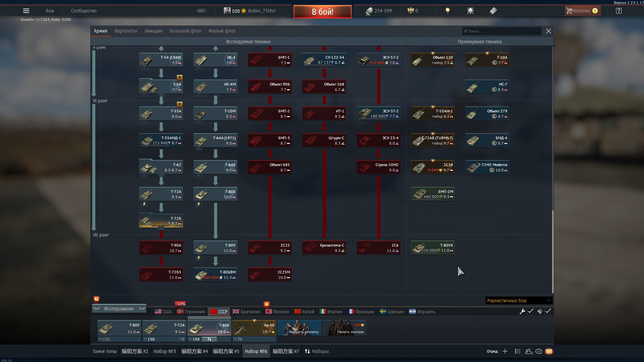
Task: Select the ИС-3 vehicle card
Action: point(215,60)
